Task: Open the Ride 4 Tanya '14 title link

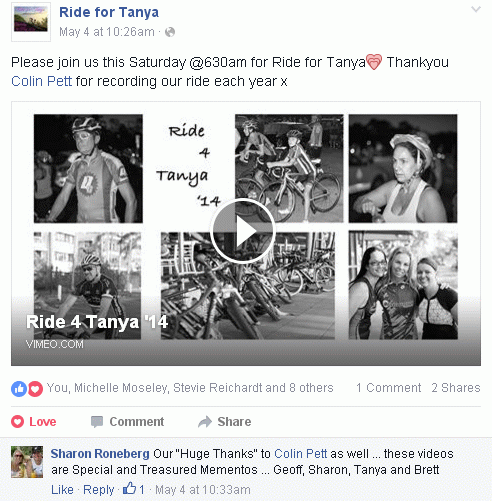Action: [x=97, y=322]
